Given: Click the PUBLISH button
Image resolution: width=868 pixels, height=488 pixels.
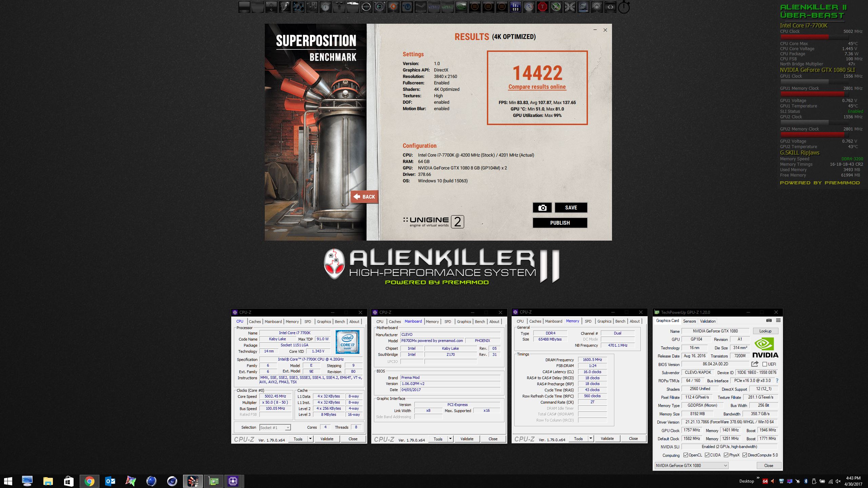Looking at the screenshot, I should [x=560, y=223].
